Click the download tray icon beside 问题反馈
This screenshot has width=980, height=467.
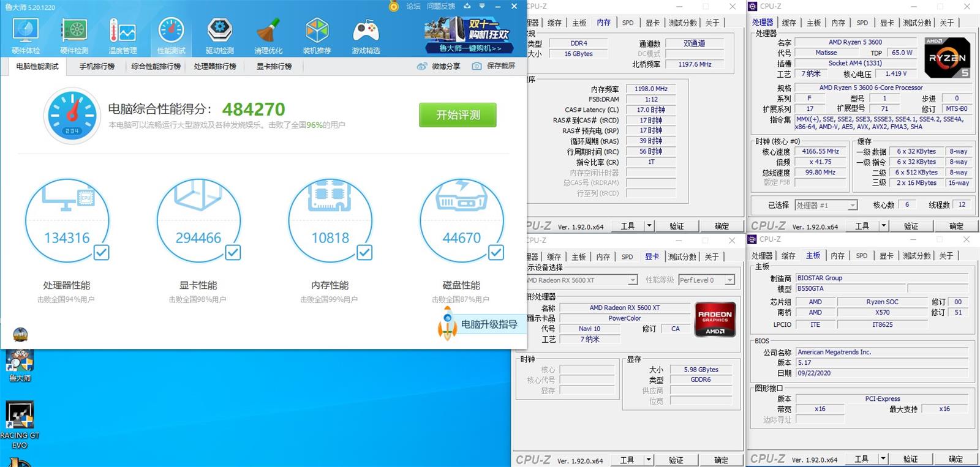pyautogui.click(x=467, y=6)
